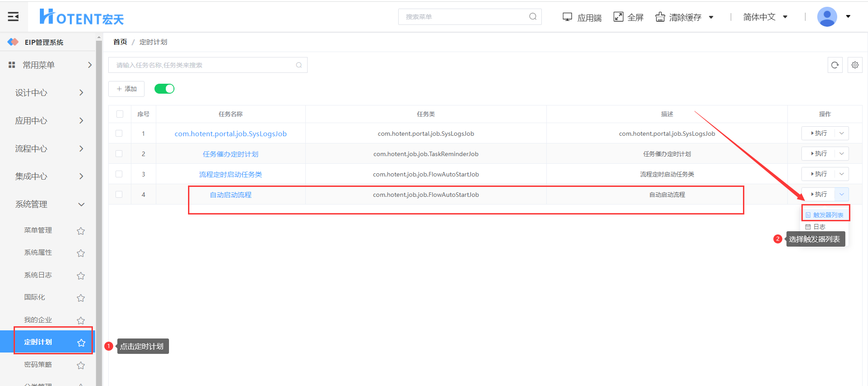868x386 pixels.
Task: Click the 添加 button
Action: click(x=126, y=89)
